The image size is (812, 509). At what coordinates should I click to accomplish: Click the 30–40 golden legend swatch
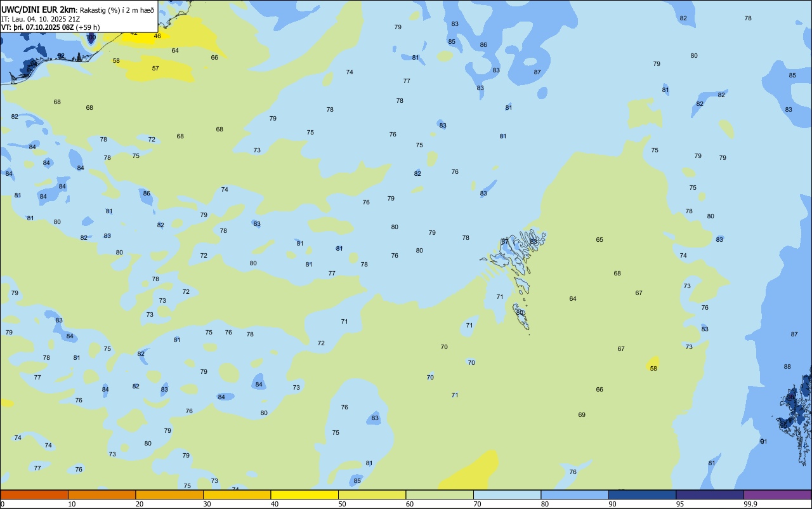237,494
